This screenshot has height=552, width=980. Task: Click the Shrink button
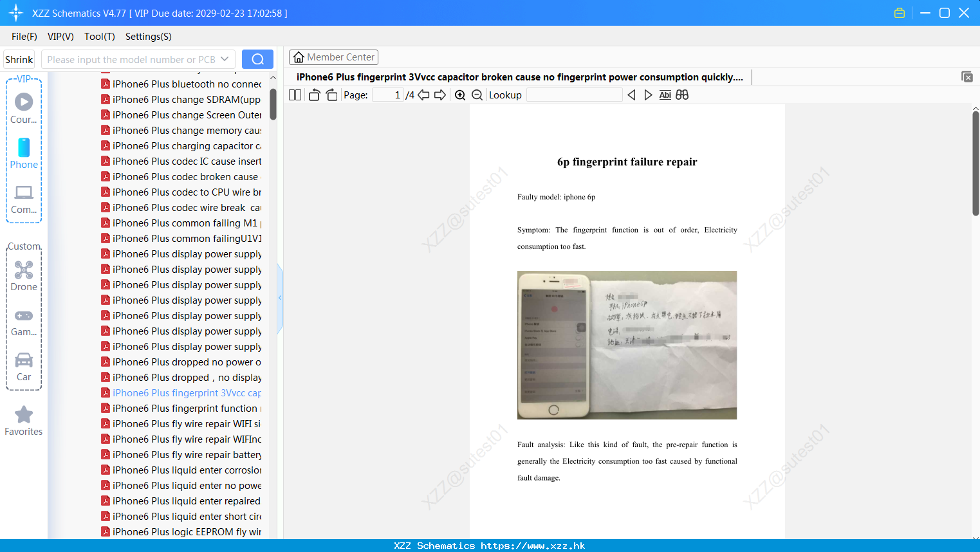click(x=19, y=59)
